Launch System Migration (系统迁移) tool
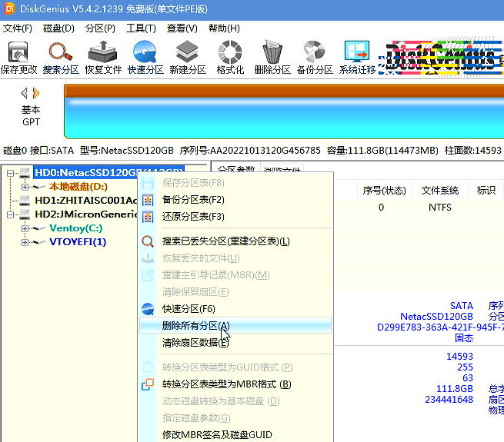 coord(357,58)
